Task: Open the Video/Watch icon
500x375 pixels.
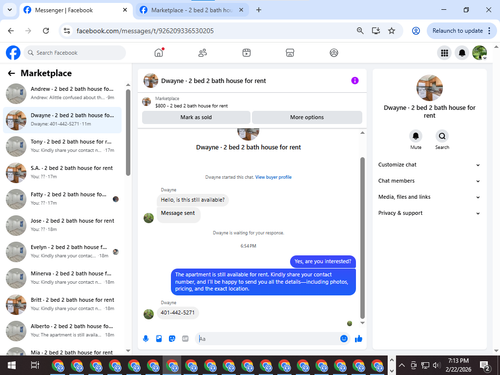Action: 246,53
